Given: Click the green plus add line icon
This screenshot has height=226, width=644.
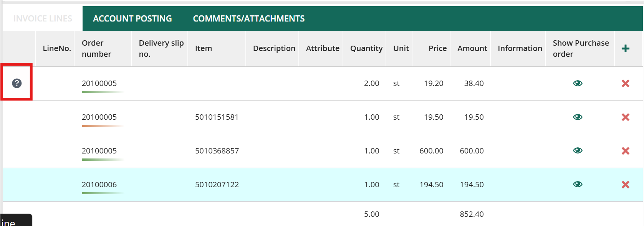Looking at the screenshot, I should coord(625,48).
